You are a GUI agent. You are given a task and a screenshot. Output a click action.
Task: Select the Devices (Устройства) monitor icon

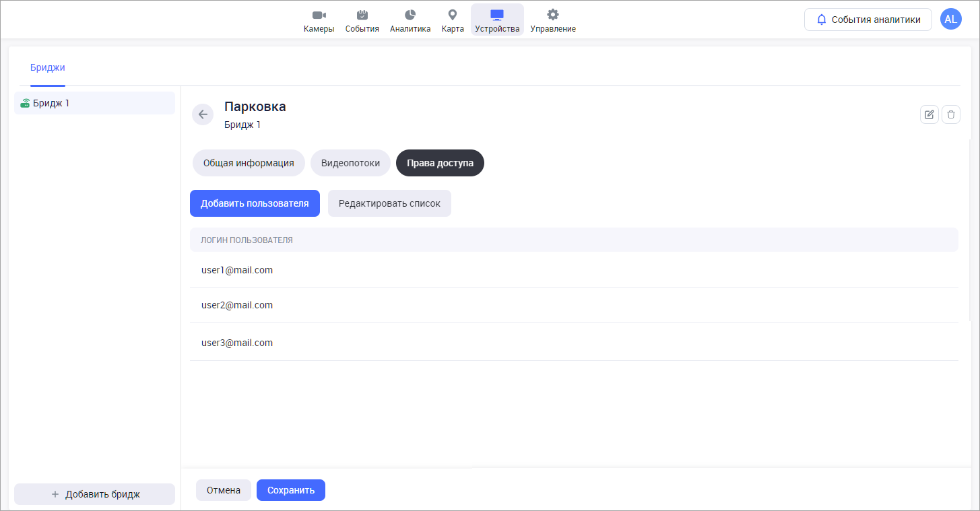click(x=497, y=15)
